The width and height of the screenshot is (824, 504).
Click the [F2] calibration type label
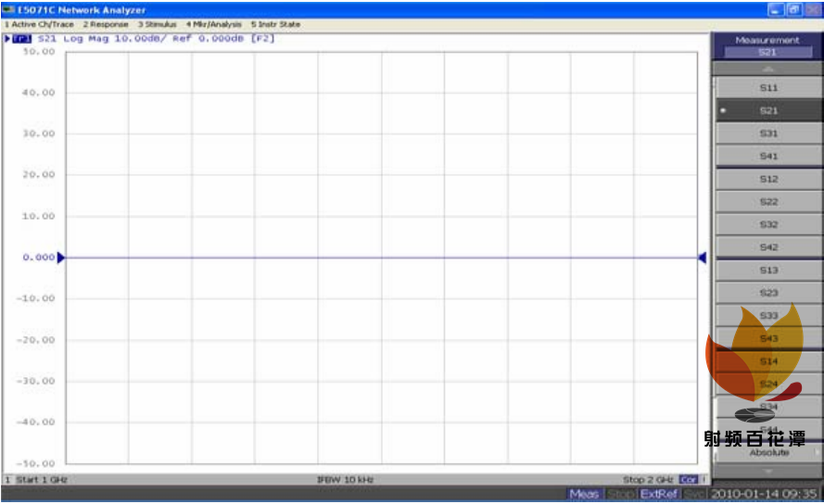tap(262, 38)
